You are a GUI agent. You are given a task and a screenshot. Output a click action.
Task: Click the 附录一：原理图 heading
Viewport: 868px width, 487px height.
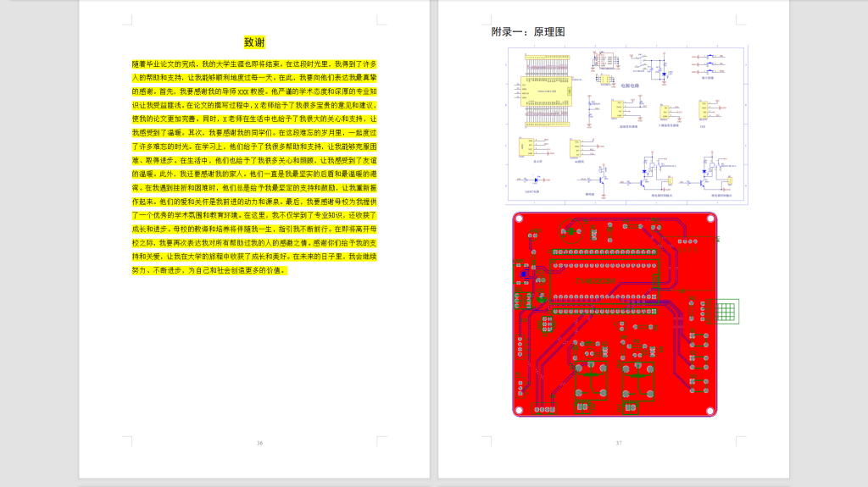[x=528, y=32]
